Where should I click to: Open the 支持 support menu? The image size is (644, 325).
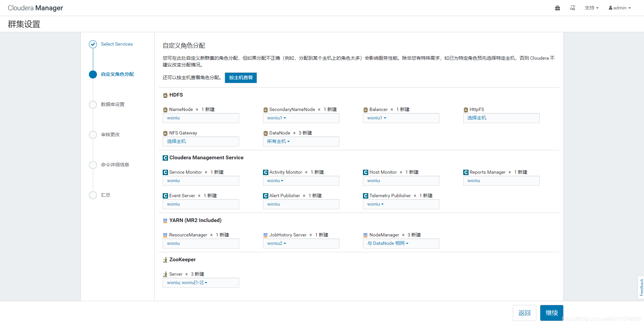592,8
